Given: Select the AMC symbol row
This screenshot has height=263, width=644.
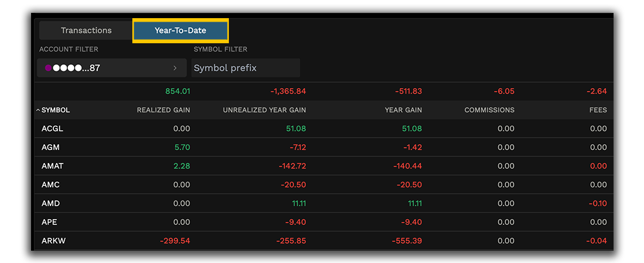Looking at the screenshot, I should coord(50,185).
